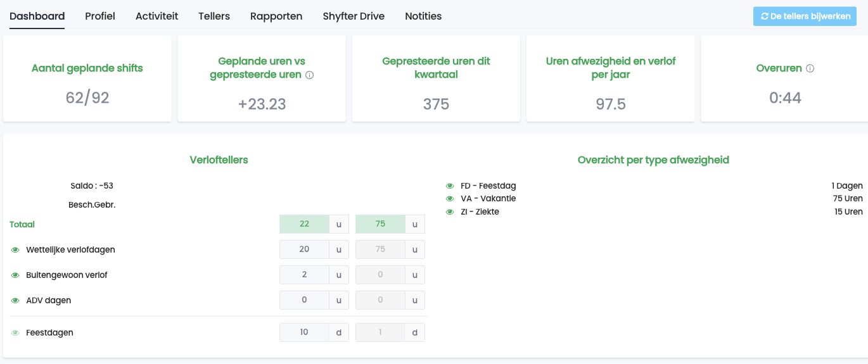Click VA - Vakantie absence type

488,199
